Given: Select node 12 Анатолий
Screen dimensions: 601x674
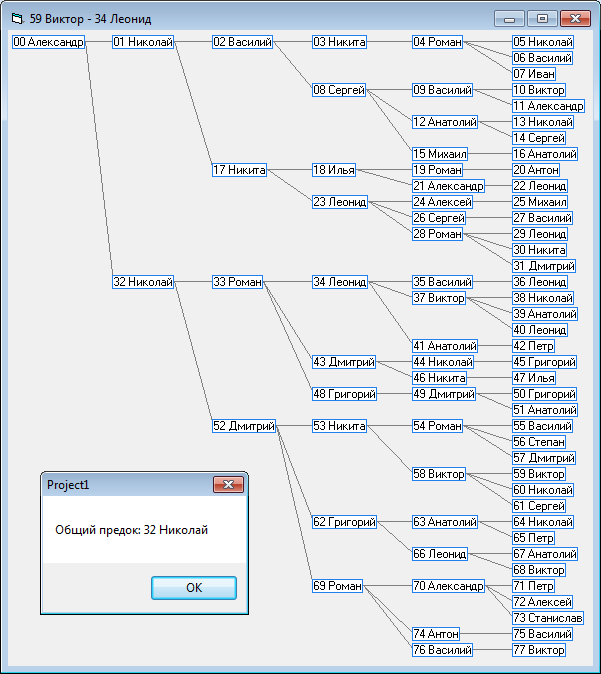Looking at the screenshot, I should tap(445, 122).
